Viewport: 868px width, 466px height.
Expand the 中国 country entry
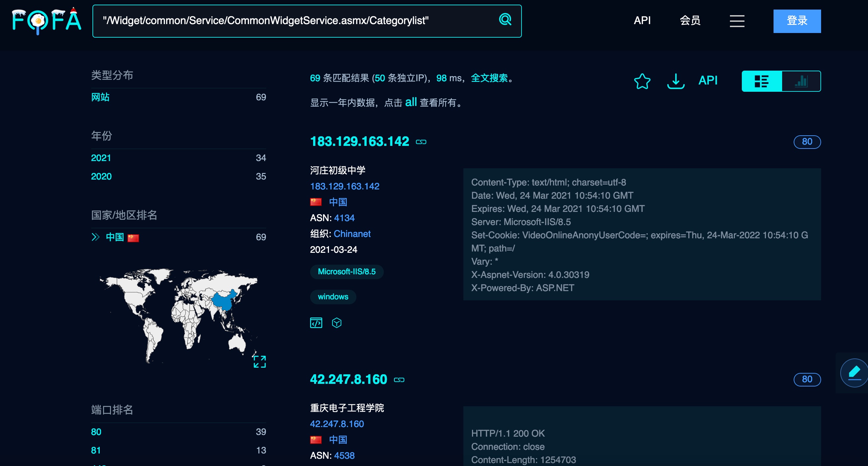pyautogui.click(x=95, y=237)
